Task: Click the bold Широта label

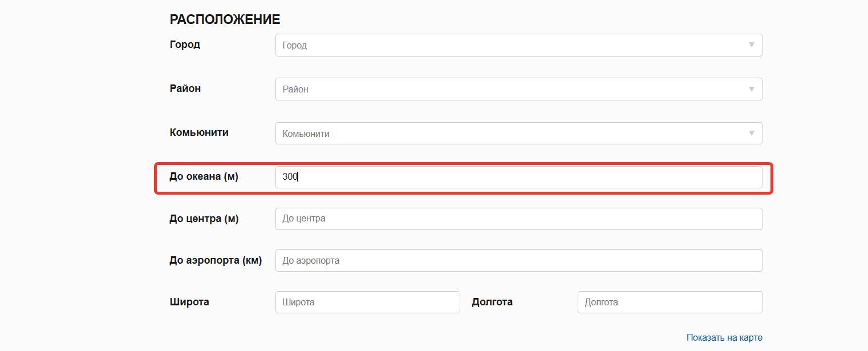Action: 189,302
